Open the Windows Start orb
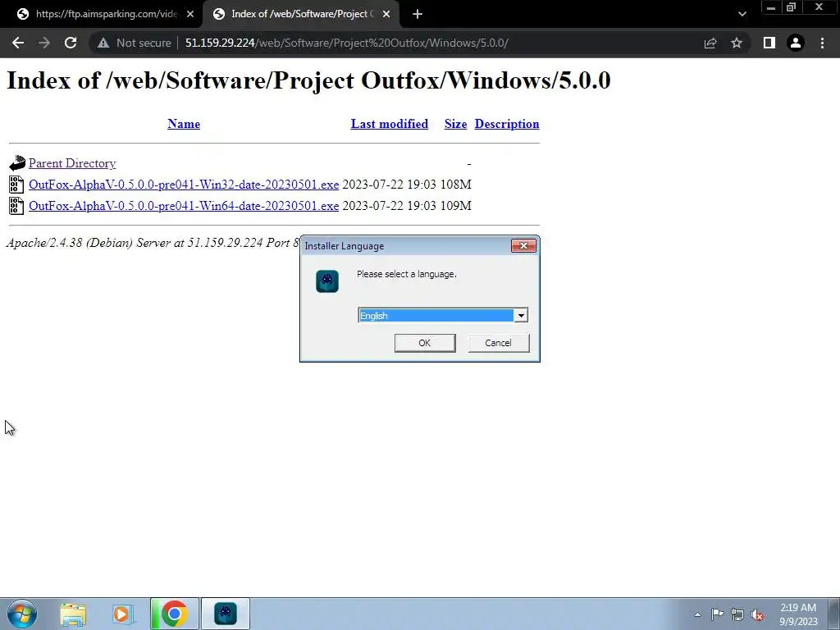 (x=22, y=614)
